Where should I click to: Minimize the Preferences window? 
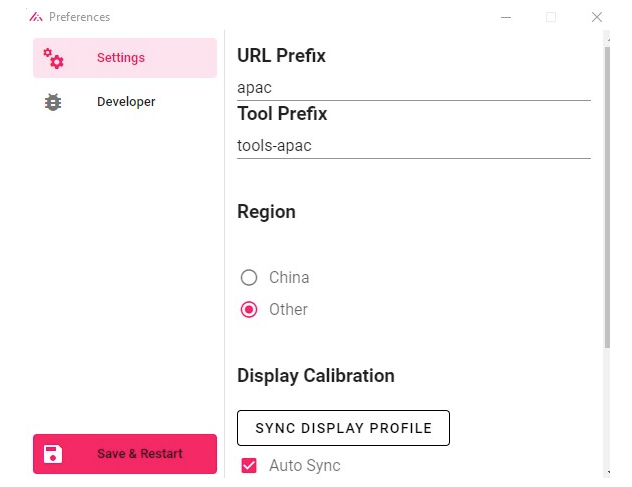tap(506, 17)
